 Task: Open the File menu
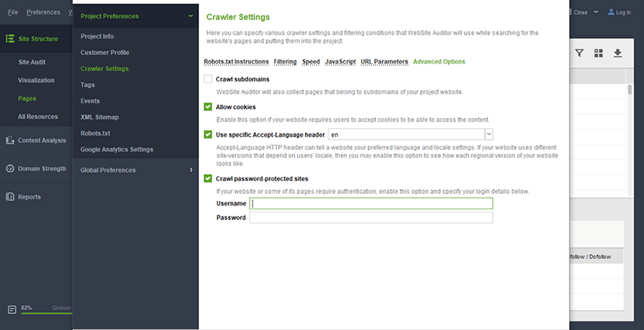pyautogui.click(x=13, y=12)
